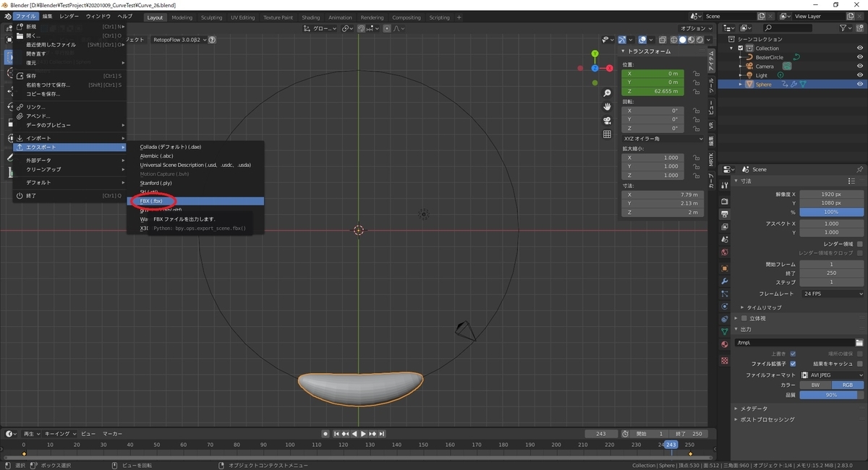The height and width of the screenshot is (470, 868).
Task: Click the new collection icon in outliner
Action: pos(861,27)
